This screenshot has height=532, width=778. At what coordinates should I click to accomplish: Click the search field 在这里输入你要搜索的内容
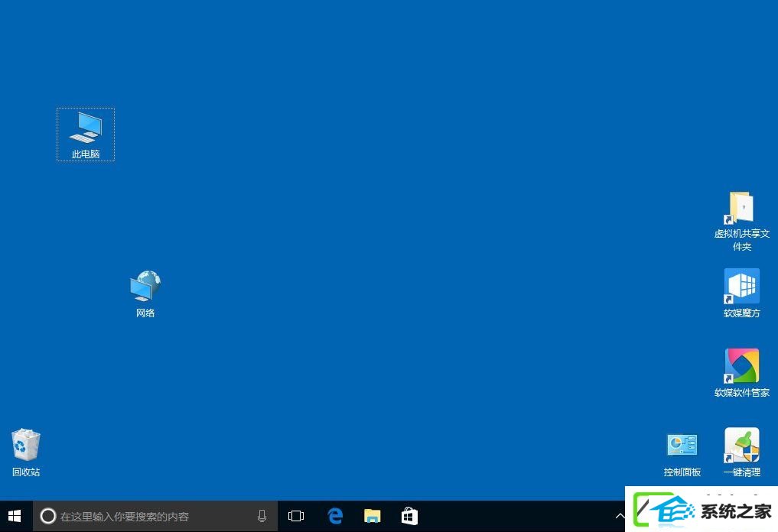[x=155, y=516]
